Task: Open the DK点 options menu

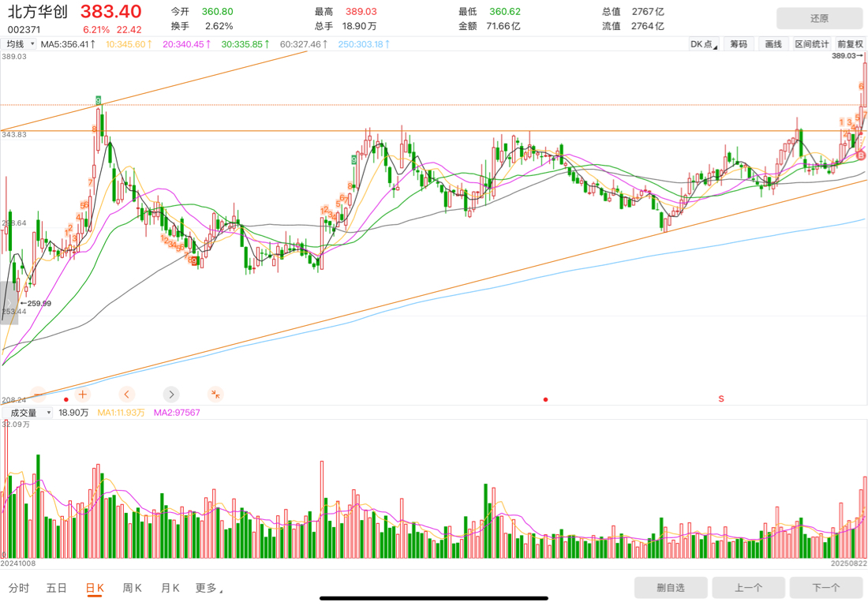Action: click(x=704, y=44)
